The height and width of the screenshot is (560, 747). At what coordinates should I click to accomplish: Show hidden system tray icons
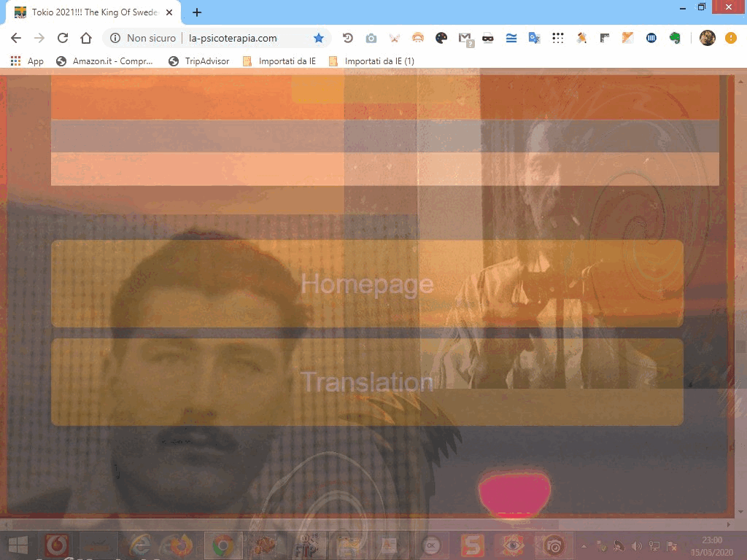click(x=584, y=545)
